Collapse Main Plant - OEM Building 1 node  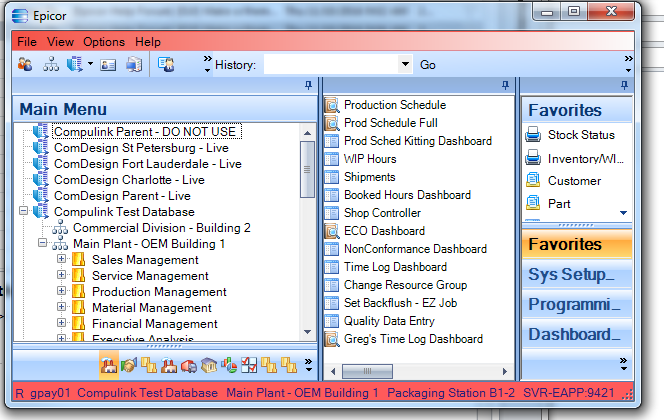[42, 243]
